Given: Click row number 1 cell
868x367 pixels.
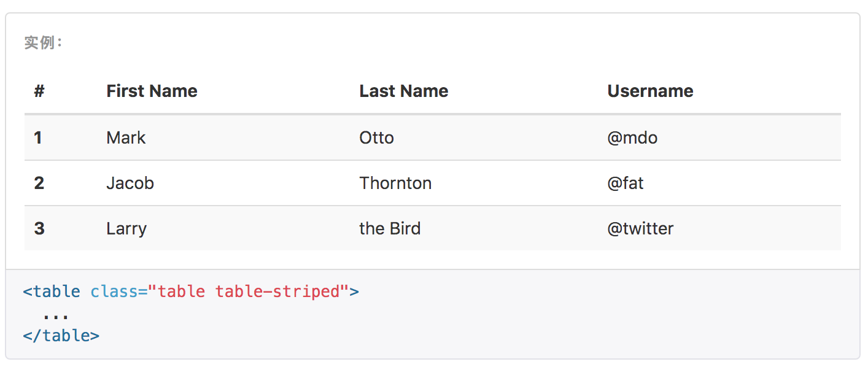Looking at the screenshot, I should (x=38, y=137).
